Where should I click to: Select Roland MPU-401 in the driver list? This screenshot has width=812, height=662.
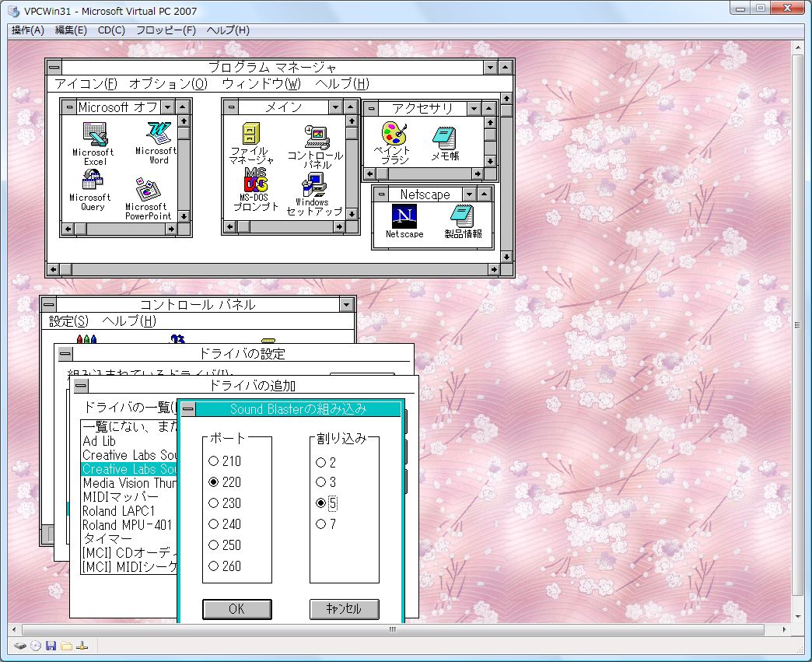click(x=127, y=525)
